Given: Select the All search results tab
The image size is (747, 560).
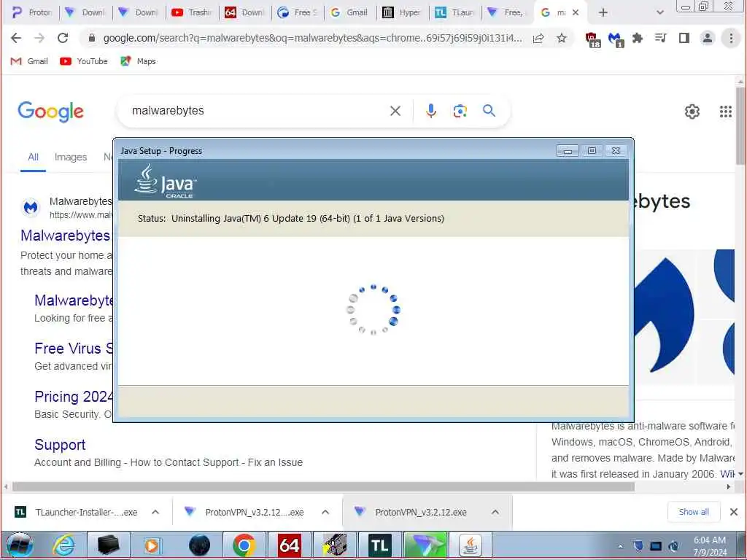Looking at the screenshot, I should pos(33,157).
